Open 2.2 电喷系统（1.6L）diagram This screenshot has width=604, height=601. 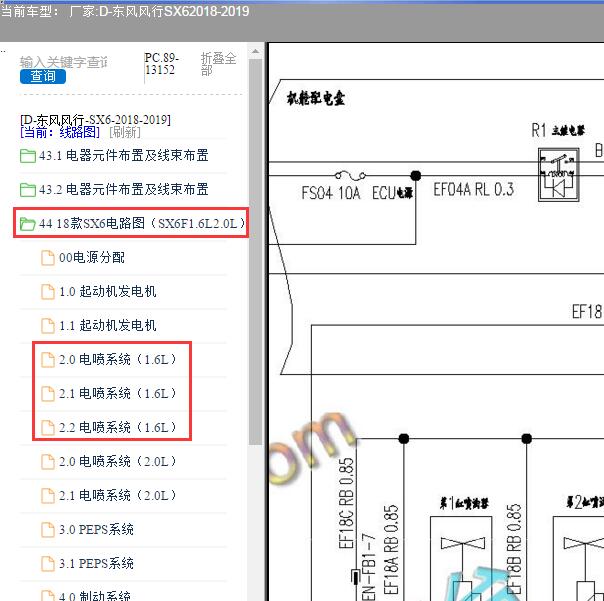point(117,427)
